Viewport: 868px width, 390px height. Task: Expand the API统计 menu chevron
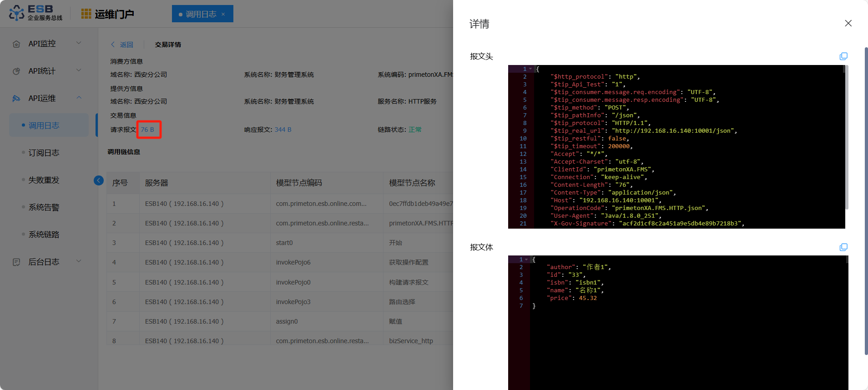point(79,70)
